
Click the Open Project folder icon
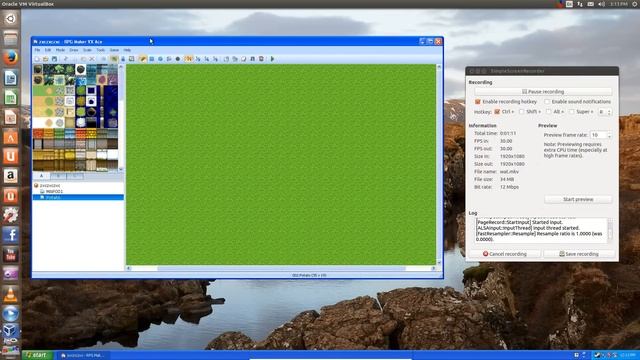(45, 59)
